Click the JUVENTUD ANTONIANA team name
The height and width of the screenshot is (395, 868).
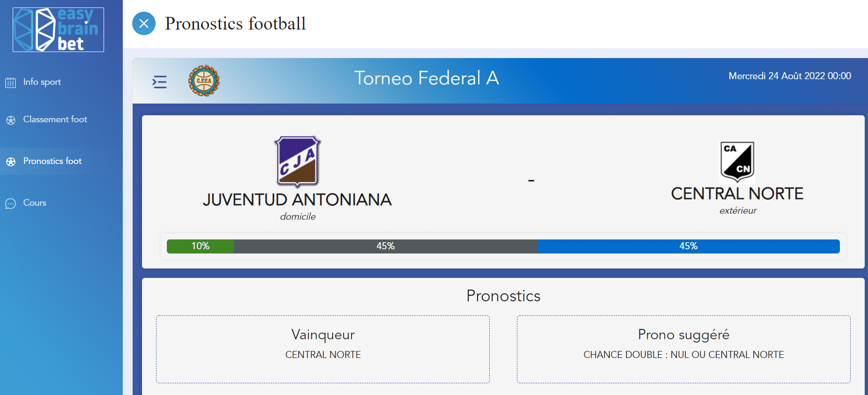(x=297, y=200)
